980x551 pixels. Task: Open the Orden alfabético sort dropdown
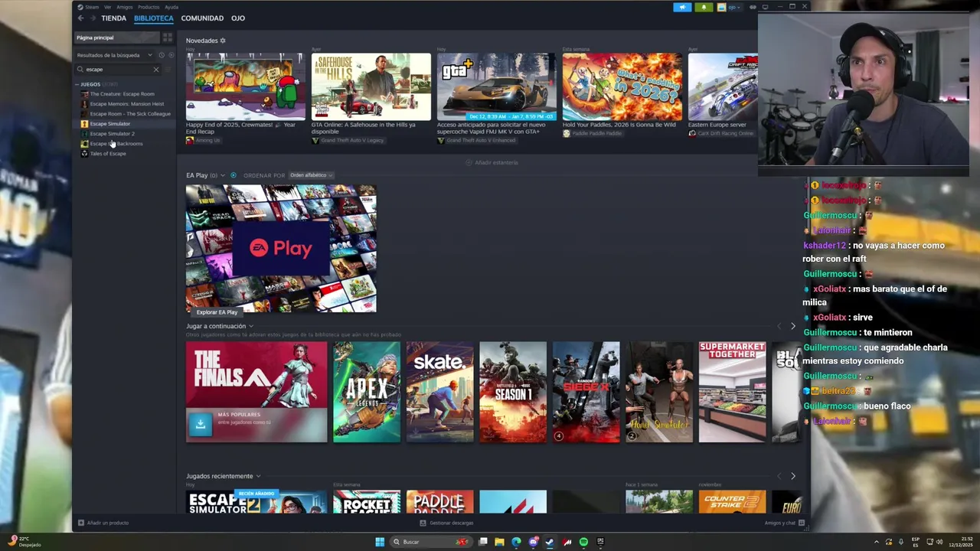311,175
